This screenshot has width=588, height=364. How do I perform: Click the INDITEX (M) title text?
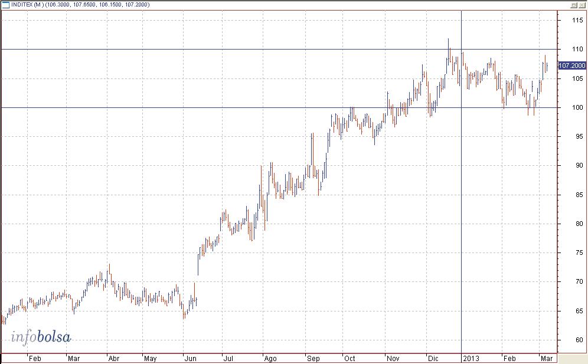pyautogui.click(x=28, y=5)
